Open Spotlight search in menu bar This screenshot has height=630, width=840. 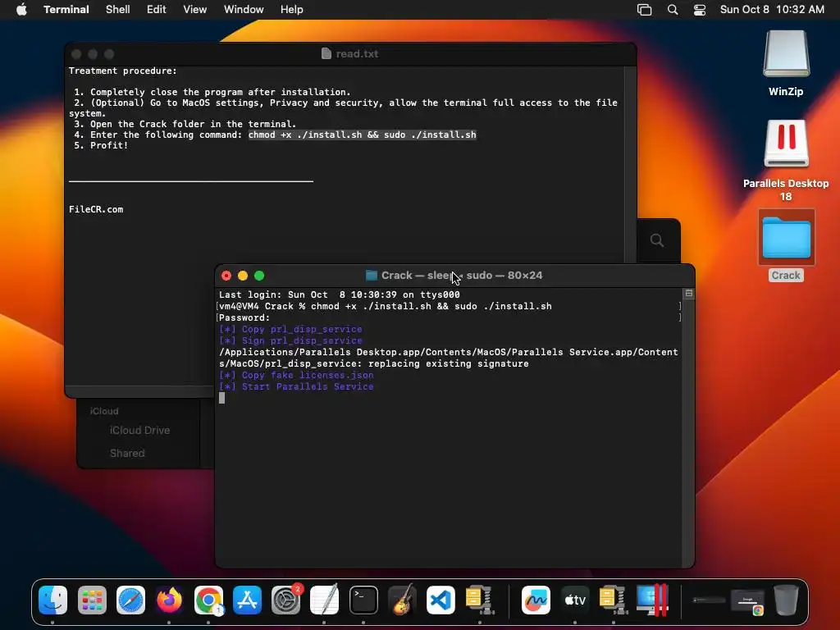point(673,10)
